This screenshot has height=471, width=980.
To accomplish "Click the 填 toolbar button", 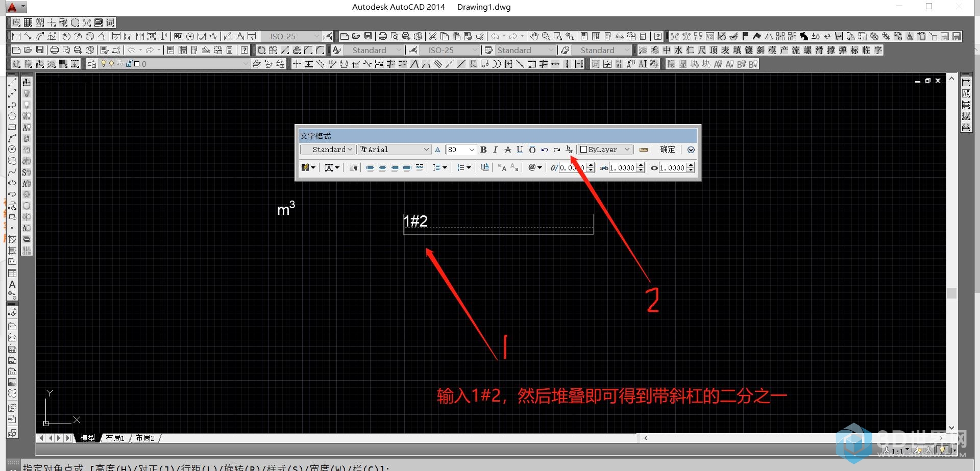I will (737, 50).
